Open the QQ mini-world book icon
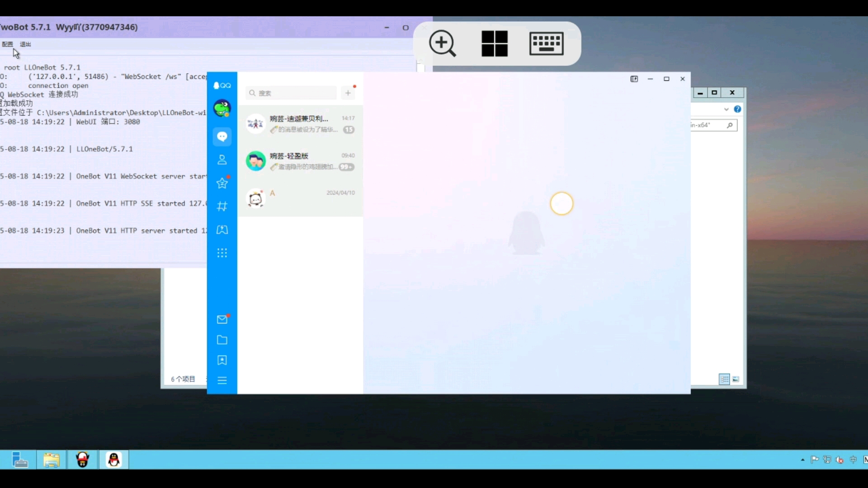Image resolution: width=868 pixels, height=488 pixels. pyautogui.click(x=222, y=230)
